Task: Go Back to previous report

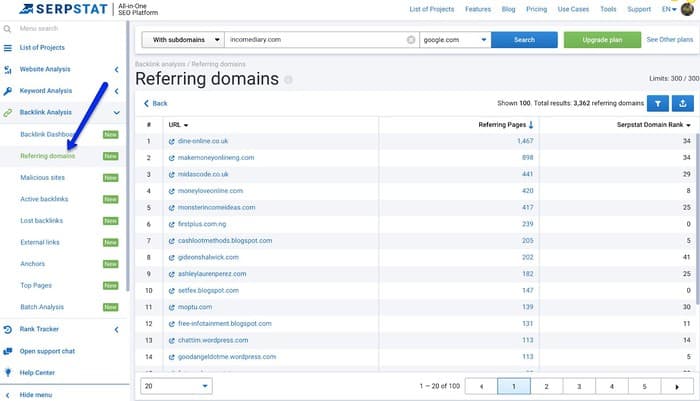Action: click(x=155, y=104)
